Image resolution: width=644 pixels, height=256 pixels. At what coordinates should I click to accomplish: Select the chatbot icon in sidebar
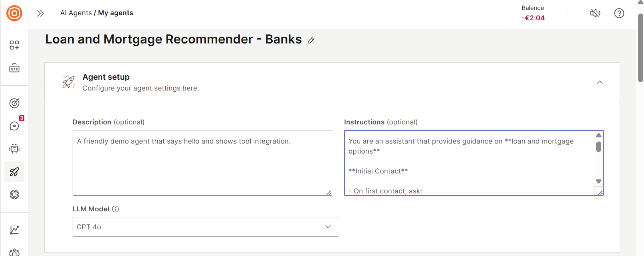pyautogui.click(x=14, y=149)
